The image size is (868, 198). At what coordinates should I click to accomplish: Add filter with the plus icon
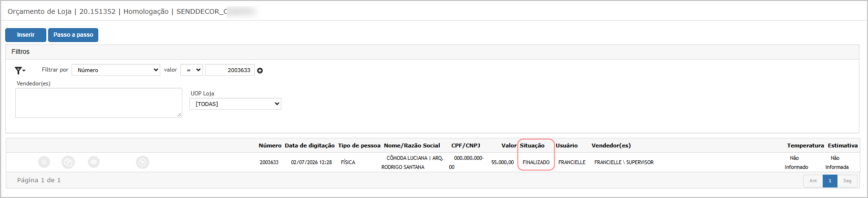coord(260,71)
